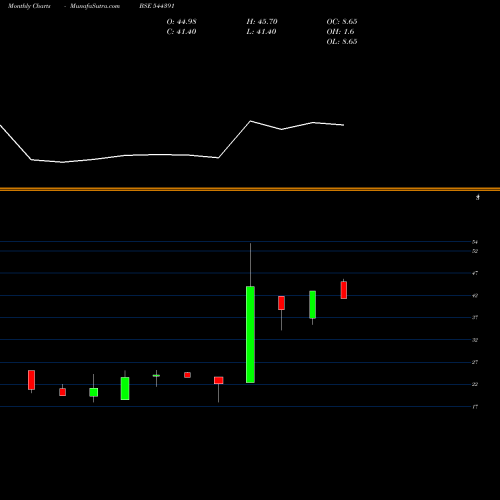Image resolution: width=500 pixels, height=500 pixels.
Task: Click the 27 price axis label
Action: pyautogui.click(x=475, y=362)
